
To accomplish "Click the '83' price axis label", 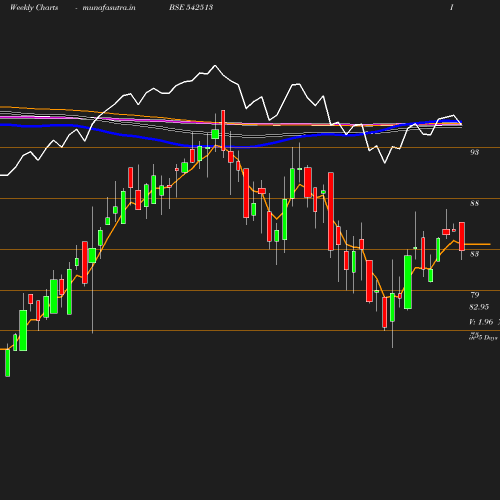I will click(474, 254).
